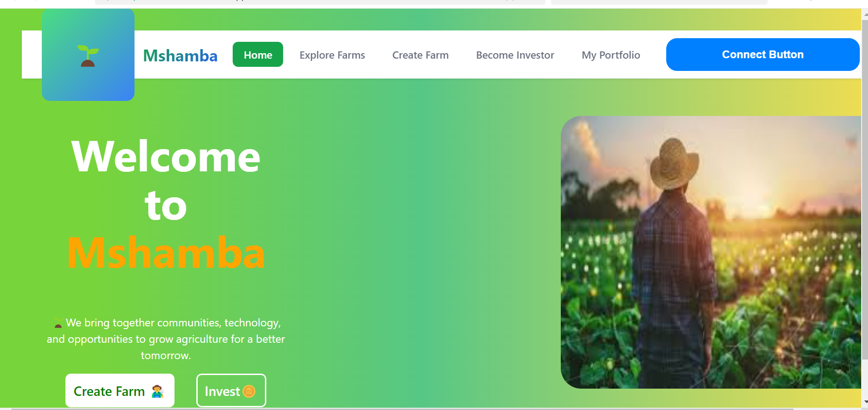Click the orange Mshamba hero heading text

coord(166,253)
